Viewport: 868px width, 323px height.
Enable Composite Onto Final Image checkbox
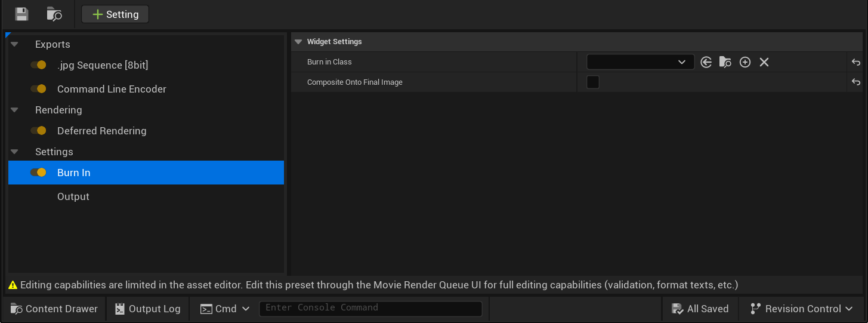593,82
